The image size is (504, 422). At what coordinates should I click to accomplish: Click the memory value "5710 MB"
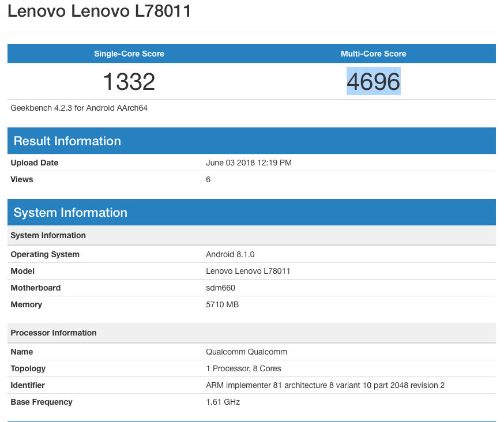tap(223, 304)
